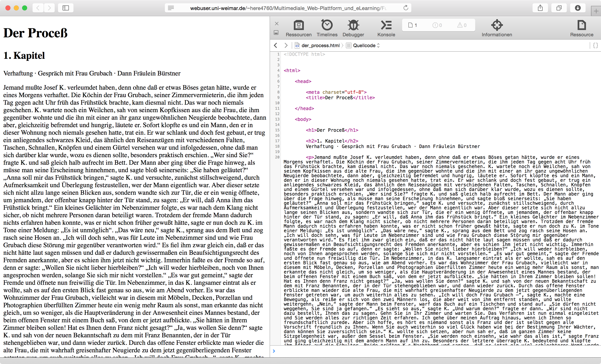
Task: Show all tabs overview
Action: click(559, 8)
